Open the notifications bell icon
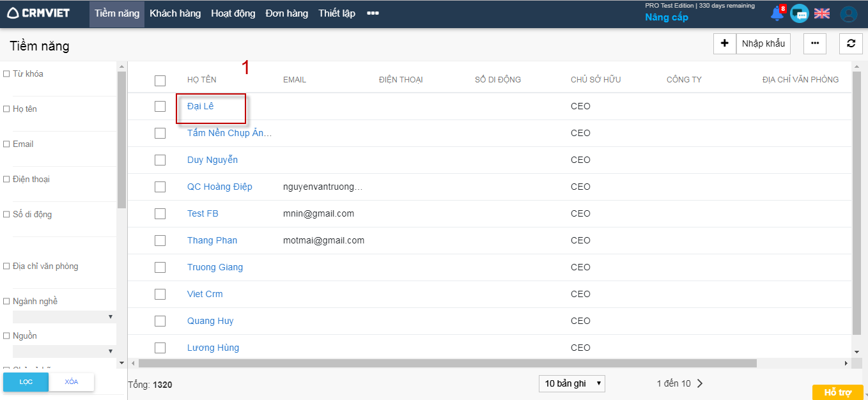This screenshot has width=868, height=400. [777, 13]
